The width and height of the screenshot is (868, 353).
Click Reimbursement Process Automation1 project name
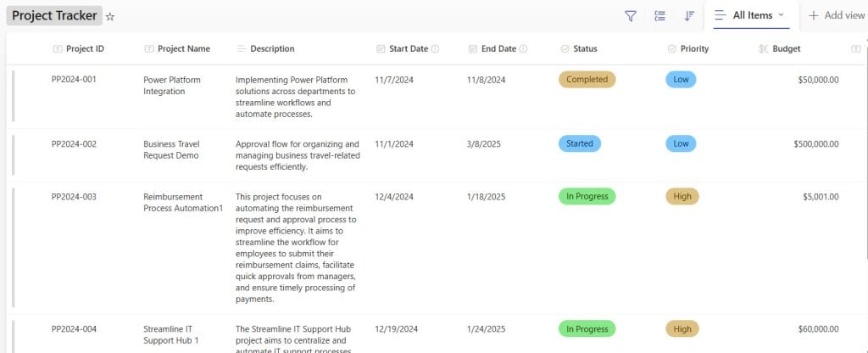pos(183,202)
